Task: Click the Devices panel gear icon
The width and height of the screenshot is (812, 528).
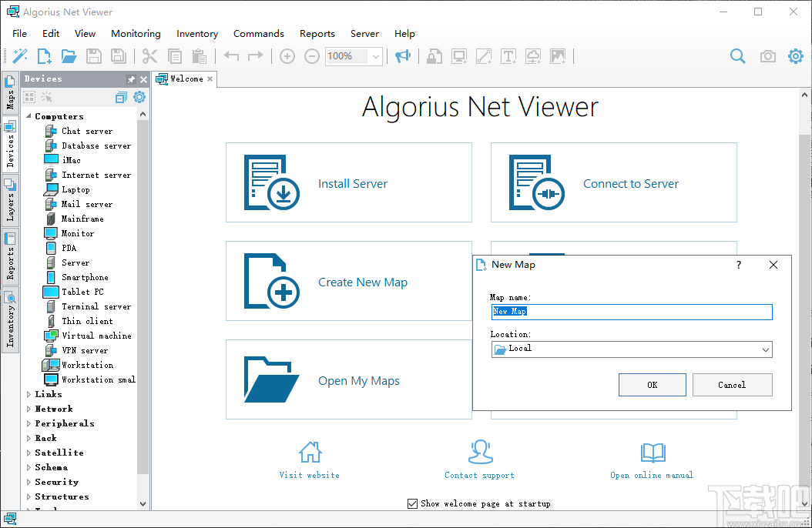Action: pyautogui.click(x=139, y=97)
